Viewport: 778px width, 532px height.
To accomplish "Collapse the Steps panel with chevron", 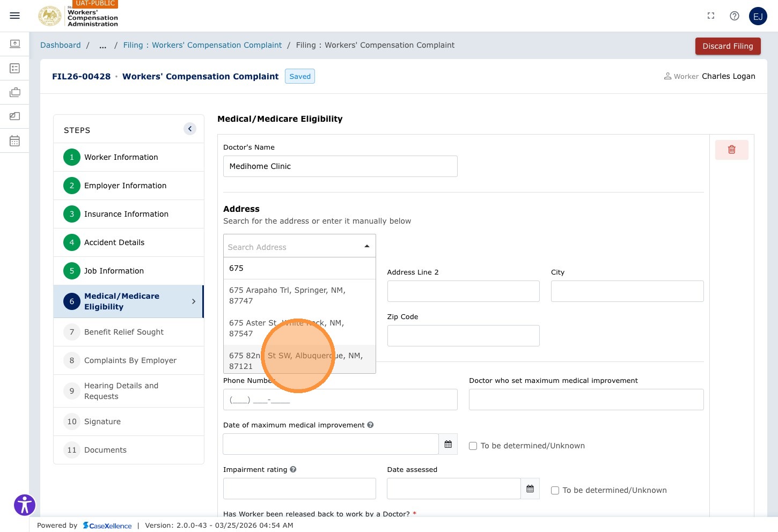I will (x=190, y=129).
